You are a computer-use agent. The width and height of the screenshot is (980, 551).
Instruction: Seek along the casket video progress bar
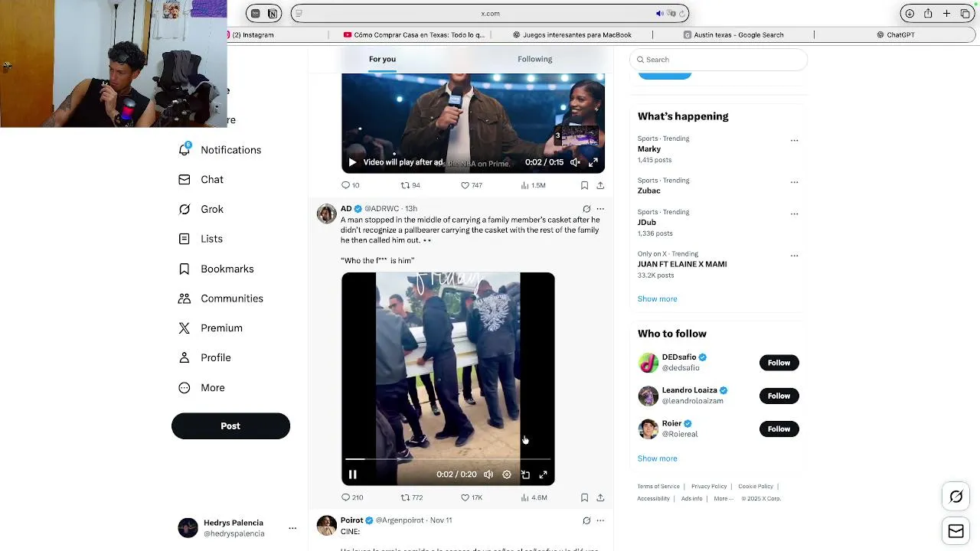pyautogui.click(x=448, y=459)
